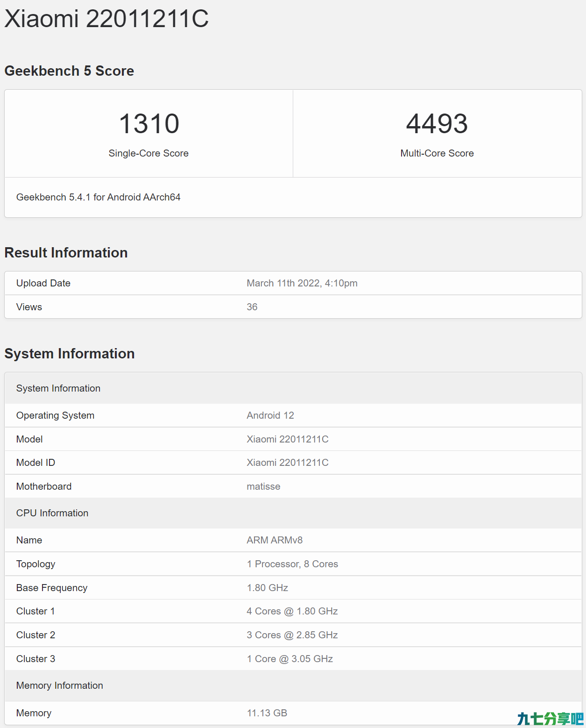This screenshot has height=728, width=586.
Task: Select Xiaomi 22011211C in the Model row
Action: 288,439
